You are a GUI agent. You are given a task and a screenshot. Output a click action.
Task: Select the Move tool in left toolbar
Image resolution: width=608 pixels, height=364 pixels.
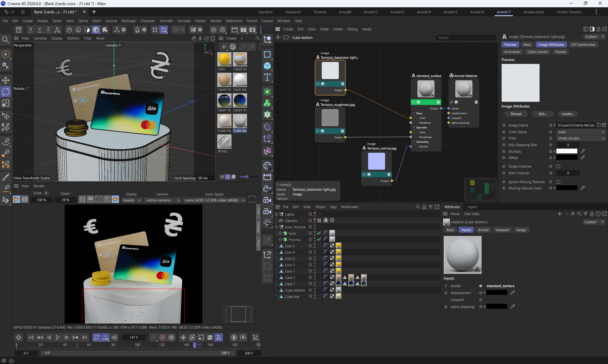click(6, 80)
